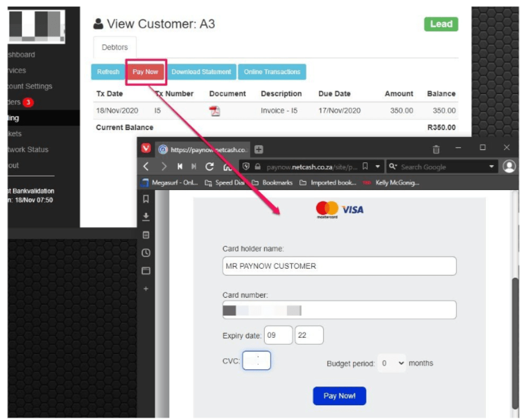Open the invoice PDF document icon
523x420 pixels.
[x=215, y=111]
